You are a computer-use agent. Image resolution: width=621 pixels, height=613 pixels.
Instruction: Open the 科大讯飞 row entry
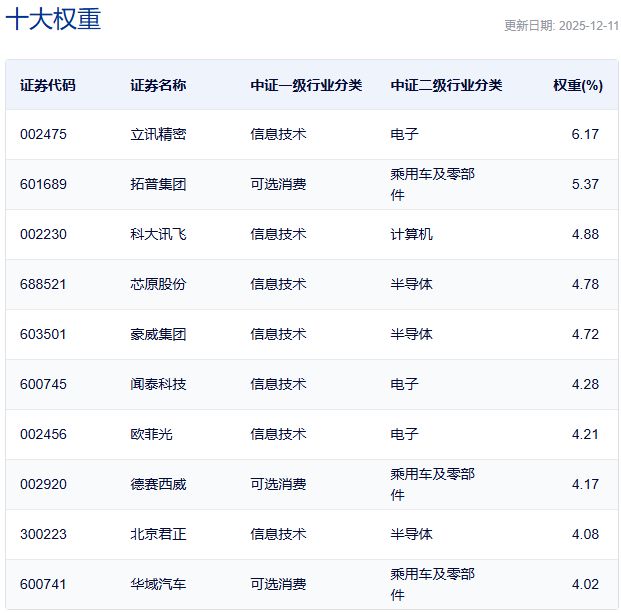(158, 234)
